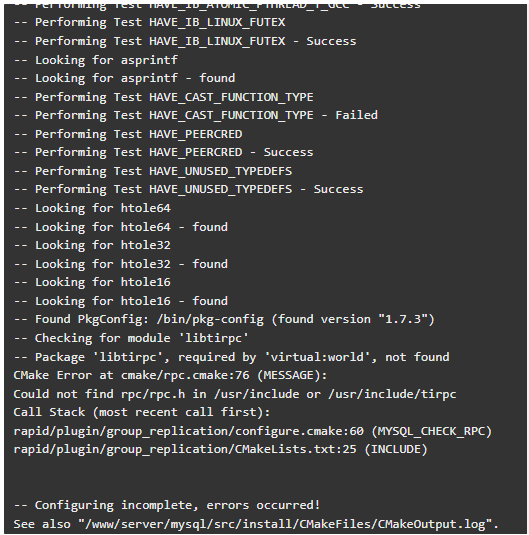Click the 'Looking for asprintf - found' line
The image size is (529, 535).
pos(124,78)
